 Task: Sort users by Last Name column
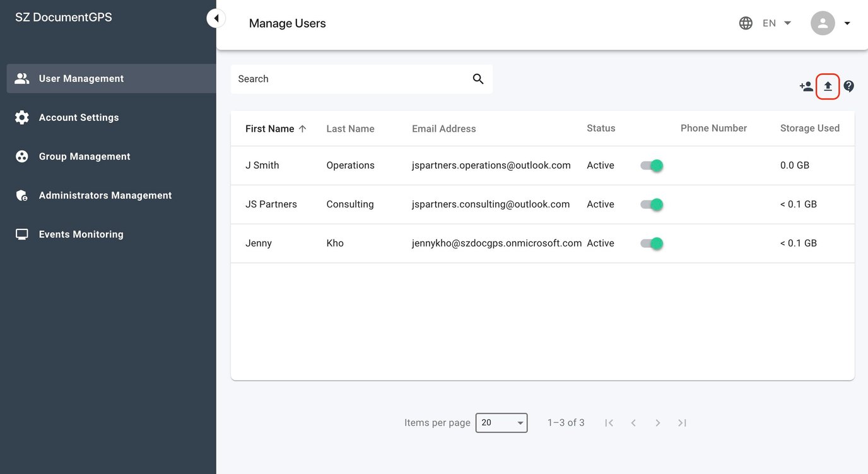[350, 128]
